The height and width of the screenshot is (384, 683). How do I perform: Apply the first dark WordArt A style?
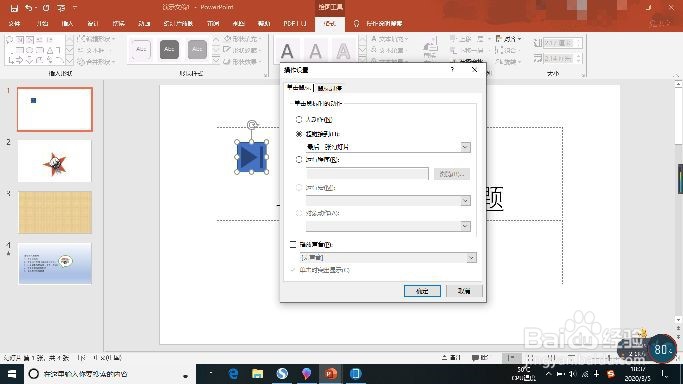coord(287,51)
